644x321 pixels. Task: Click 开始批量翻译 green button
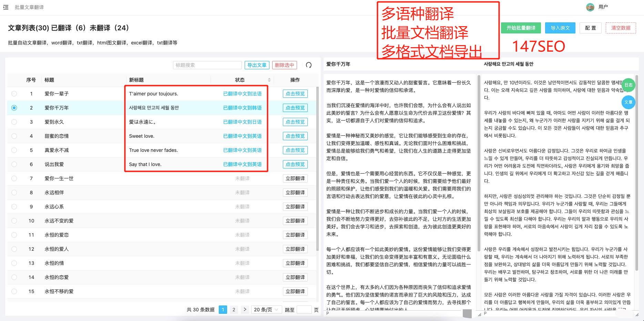click(x=521, y=28)
